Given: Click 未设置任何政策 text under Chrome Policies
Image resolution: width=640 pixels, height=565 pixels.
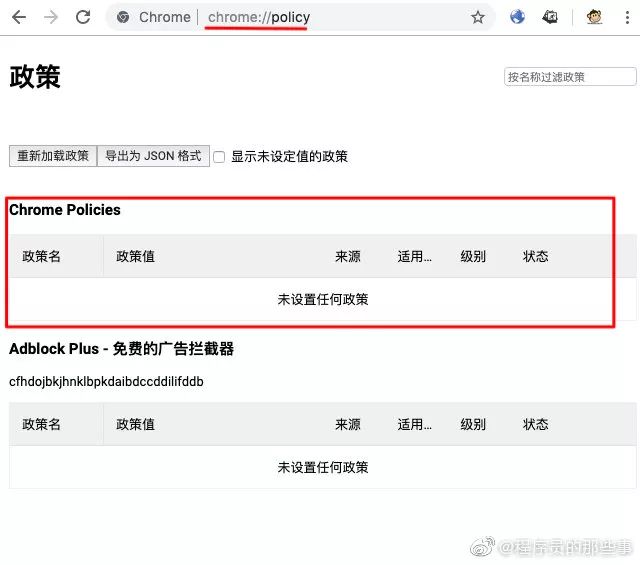Looking at the screenshot, I should coord(323,299).
